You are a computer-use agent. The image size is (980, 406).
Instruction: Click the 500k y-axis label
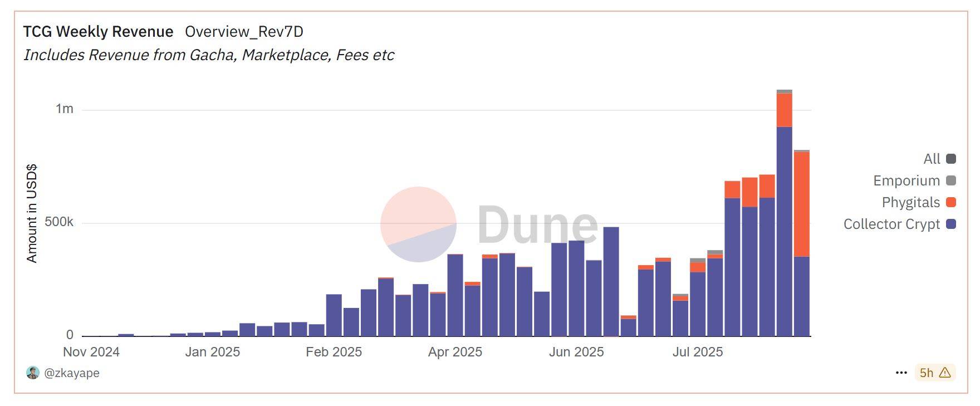[59, 222]
